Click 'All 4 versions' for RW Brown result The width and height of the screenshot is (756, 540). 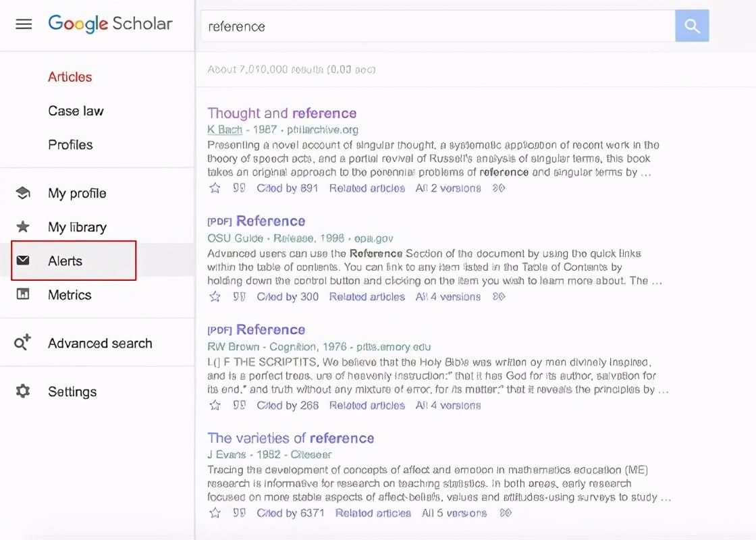[448, 406]
